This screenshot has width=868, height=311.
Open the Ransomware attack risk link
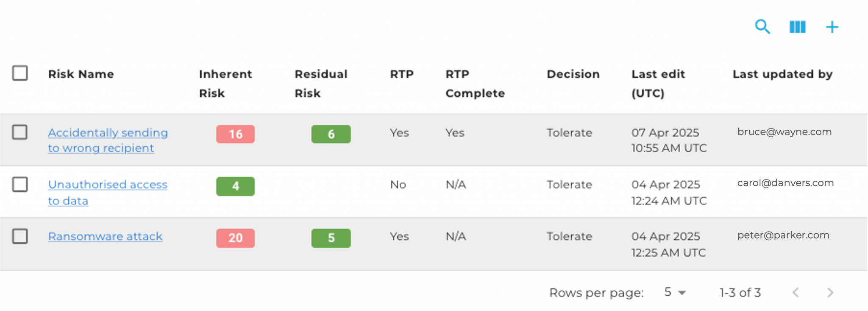click(x=105, y=236)
